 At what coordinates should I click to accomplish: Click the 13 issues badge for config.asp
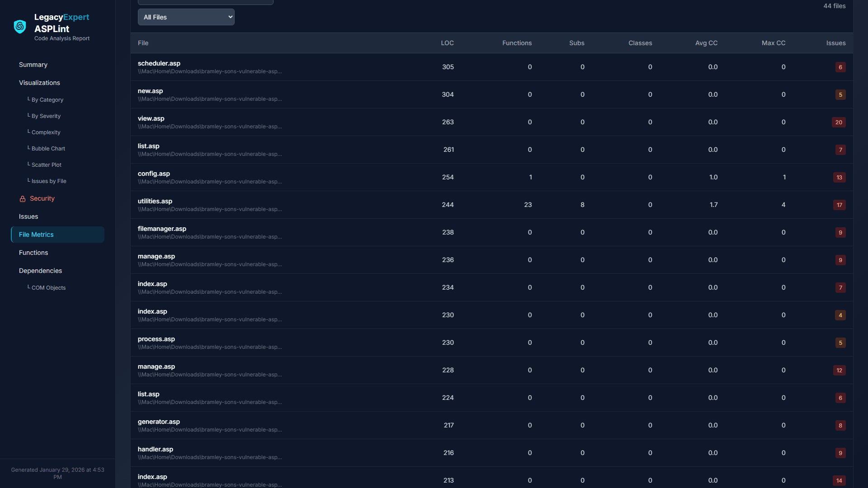tap(839, 178)
